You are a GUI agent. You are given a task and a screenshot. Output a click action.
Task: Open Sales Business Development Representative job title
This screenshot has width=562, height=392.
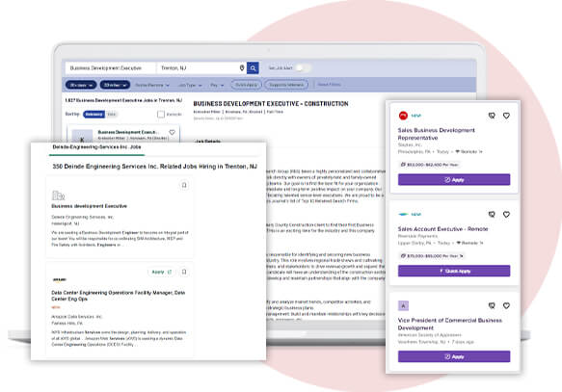coord(436,134)
